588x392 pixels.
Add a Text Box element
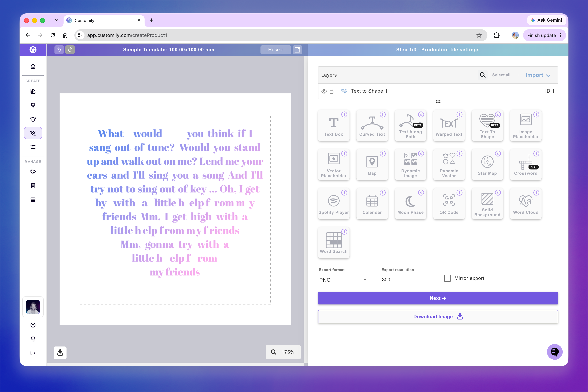point(334,126)
